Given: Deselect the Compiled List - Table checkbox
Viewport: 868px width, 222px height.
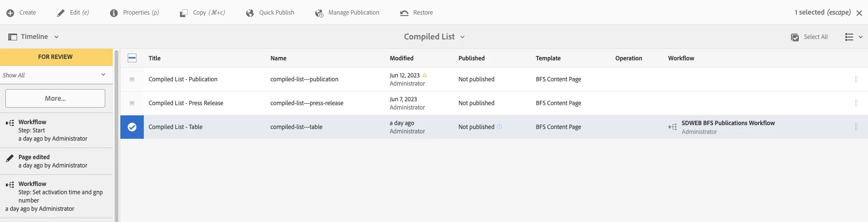Looking at the screenshot, I should (x=132, y=127).
